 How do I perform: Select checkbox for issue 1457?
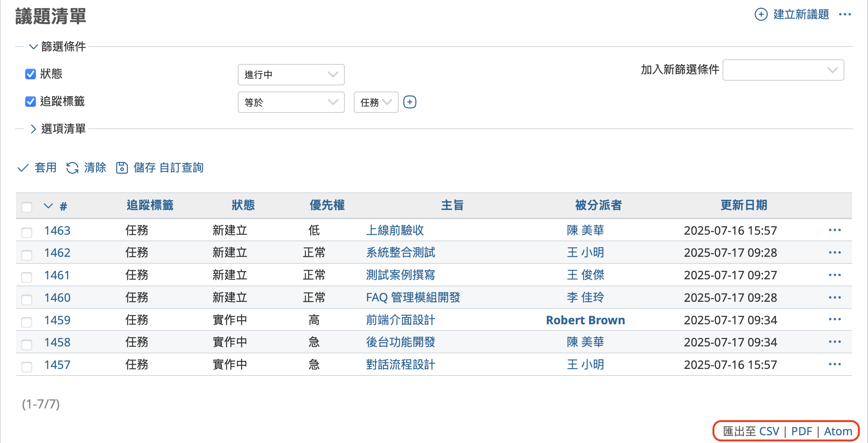click(27, 367)
